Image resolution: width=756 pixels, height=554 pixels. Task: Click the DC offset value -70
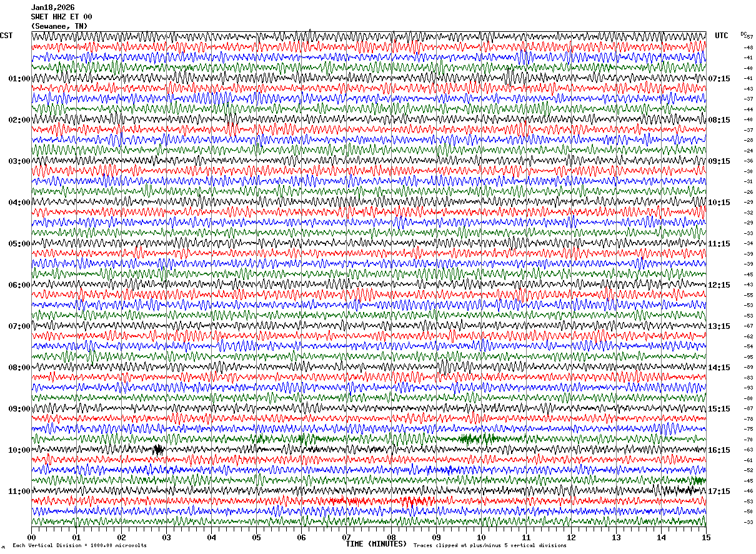pos(749,440)
